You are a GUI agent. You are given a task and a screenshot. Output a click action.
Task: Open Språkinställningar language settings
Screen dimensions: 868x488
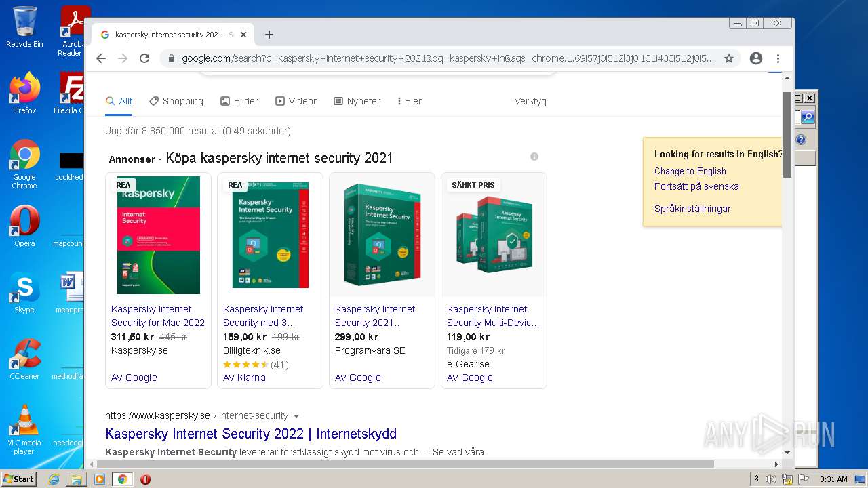point(692,209)
